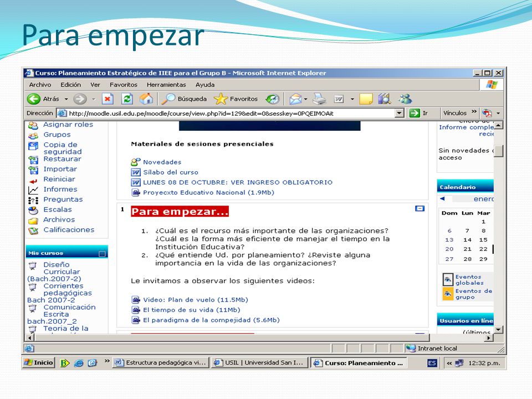This screenshot has width=532, height=399.
Task: Collapse the Mis cursos block
Action: pos(102,253)
